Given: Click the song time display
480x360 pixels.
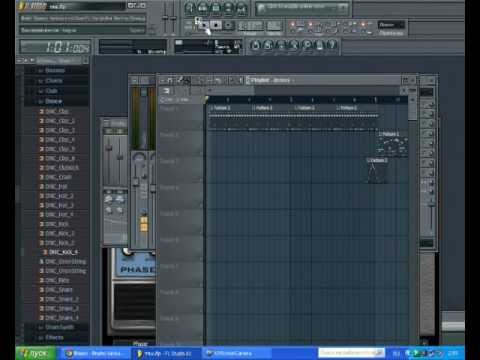Looking at the screenshot, I should point(55,47).
